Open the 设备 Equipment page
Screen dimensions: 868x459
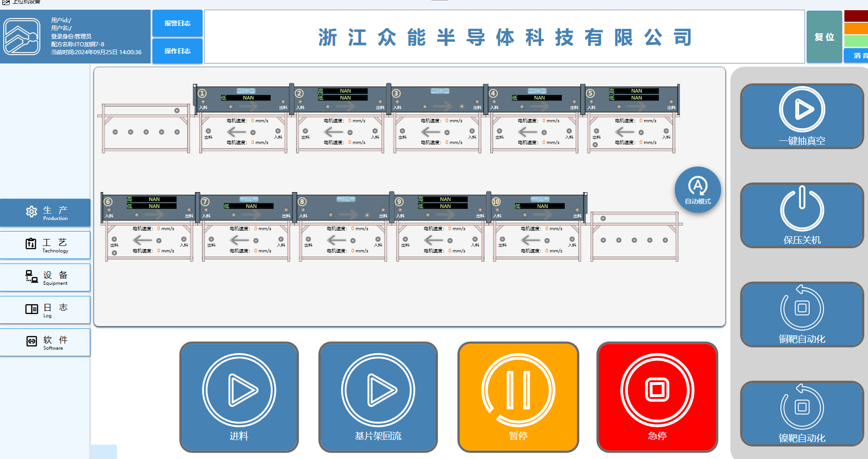coord(45,277)
